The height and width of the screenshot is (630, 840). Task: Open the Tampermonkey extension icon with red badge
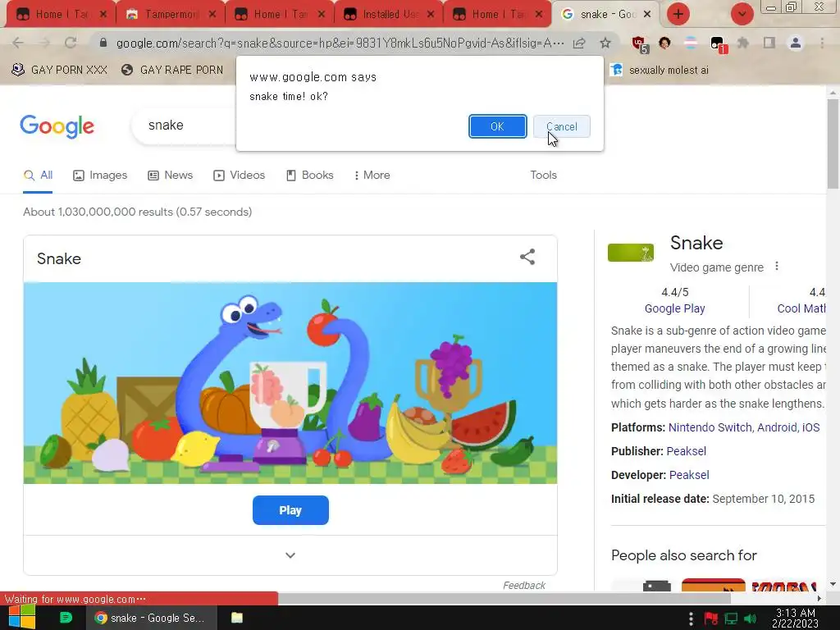(718, 44)
